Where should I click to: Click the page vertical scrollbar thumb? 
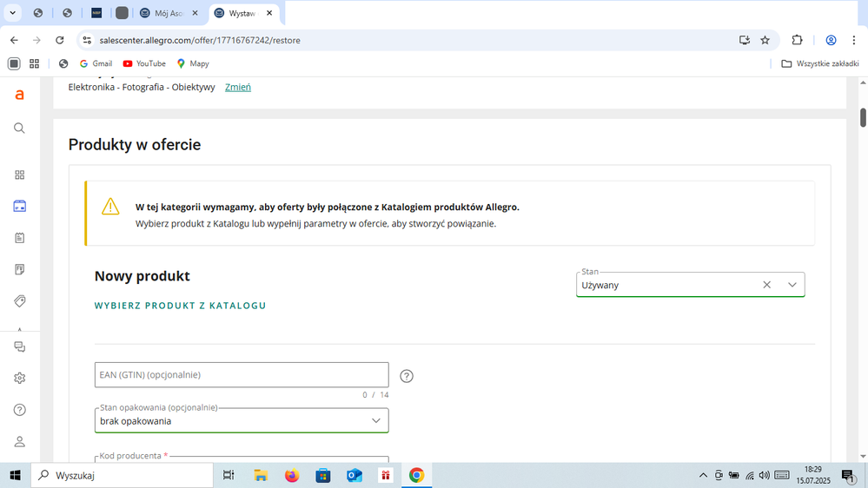[x=863, y=117]
